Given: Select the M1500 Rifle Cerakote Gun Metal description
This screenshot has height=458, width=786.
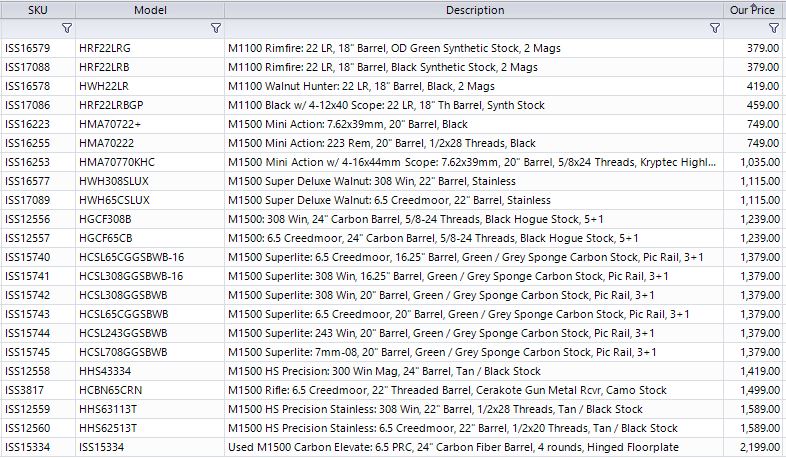Looking at the screenshot, I should click(x=474, y=390).
